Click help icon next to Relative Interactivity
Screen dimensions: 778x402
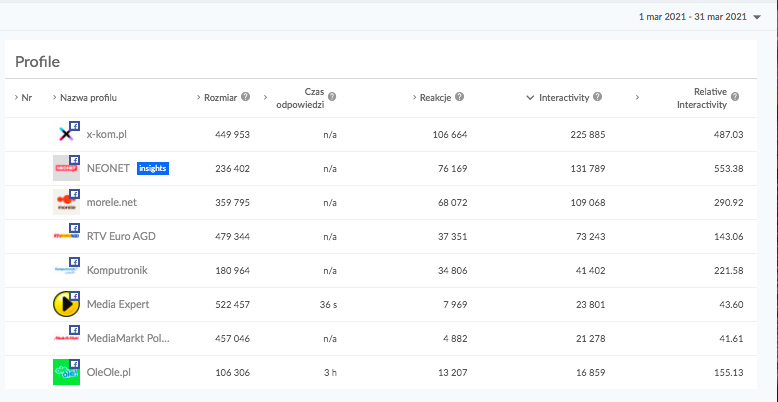(734, 97)
